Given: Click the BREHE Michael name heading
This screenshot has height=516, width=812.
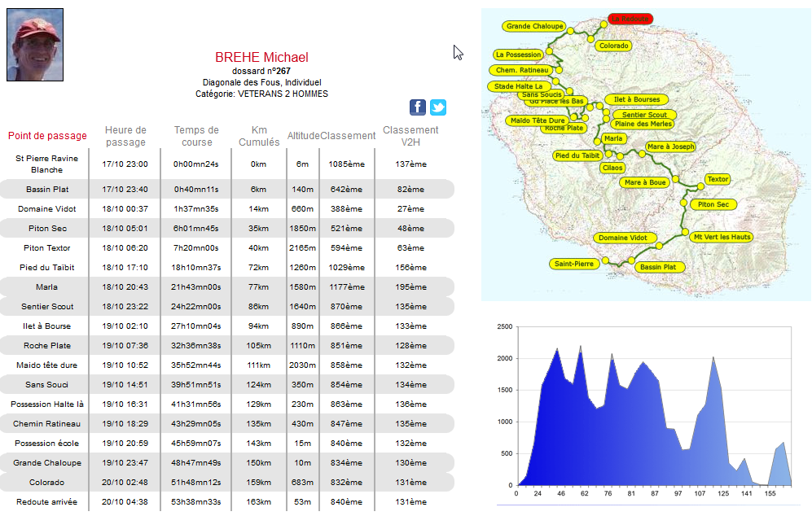Looking at the screenshot, I should click(x=261, y=57).
